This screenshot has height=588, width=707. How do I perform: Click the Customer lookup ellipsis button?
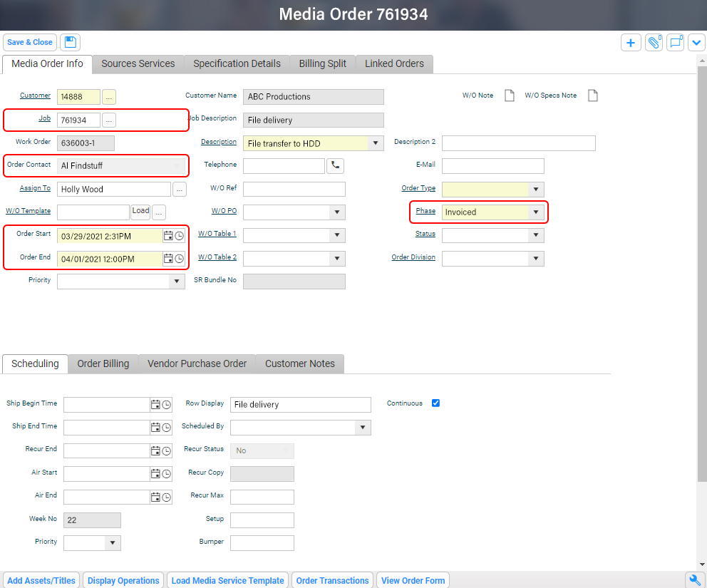(110, 96)
